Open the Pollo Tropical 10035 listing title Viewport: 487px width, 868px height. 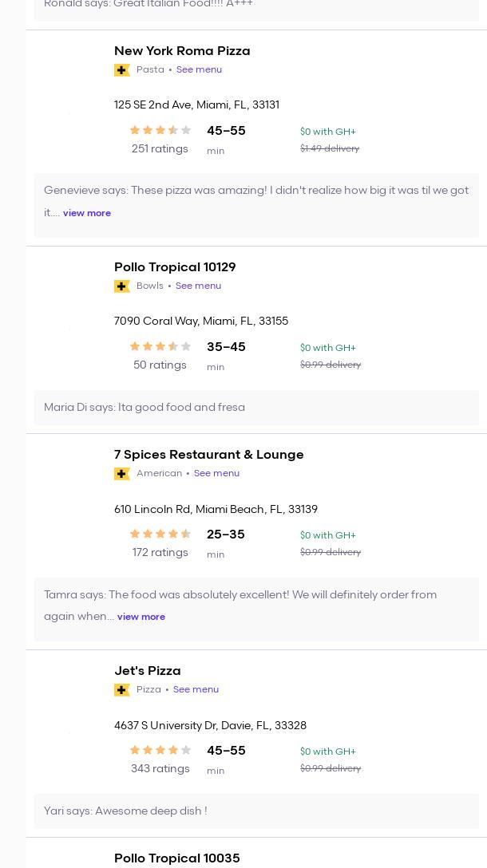tap(176, 858)
